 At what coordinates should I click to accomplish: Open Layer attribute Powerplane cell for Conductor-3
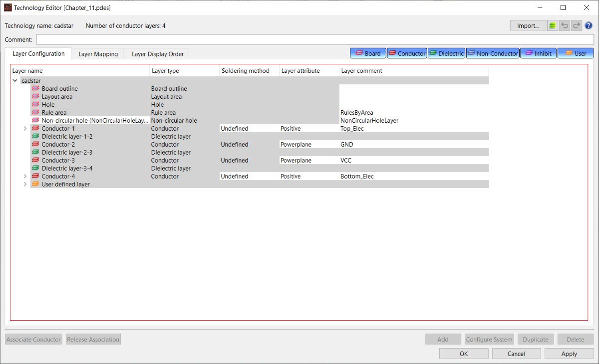(x=309, y=161)
